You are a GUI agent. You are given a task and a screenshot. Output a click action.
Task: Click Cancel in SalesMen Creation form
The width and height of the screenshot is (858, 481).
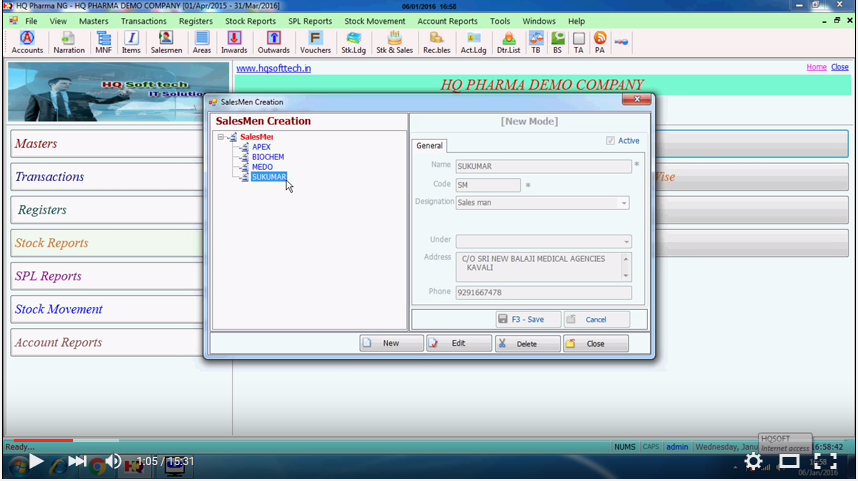pyautogui.click(x=596, y=320)
